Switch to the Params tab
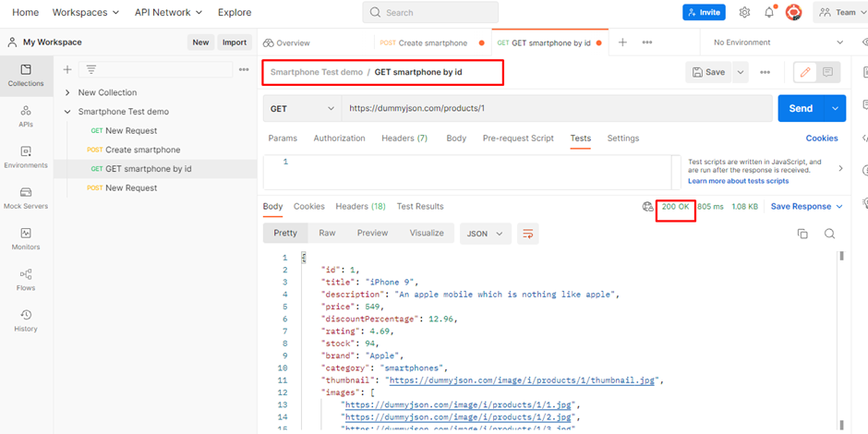This screenshot has width=868, height=434. (x=283, y=139)
